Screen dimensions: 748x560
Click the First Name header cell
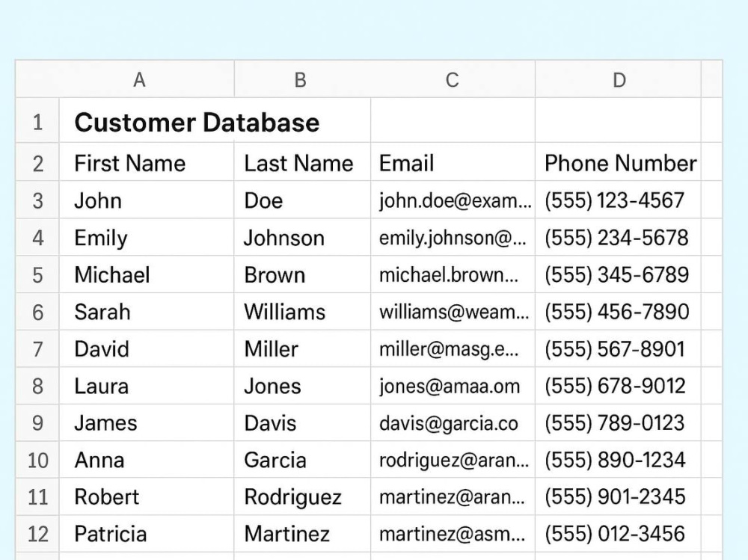[147, 161]
